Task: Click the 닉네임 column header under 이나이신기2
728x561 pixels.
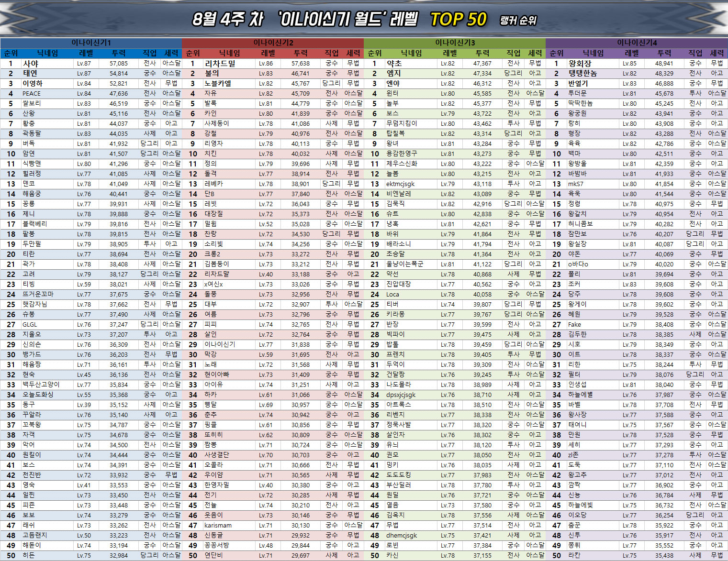Action: coord(229,53)
